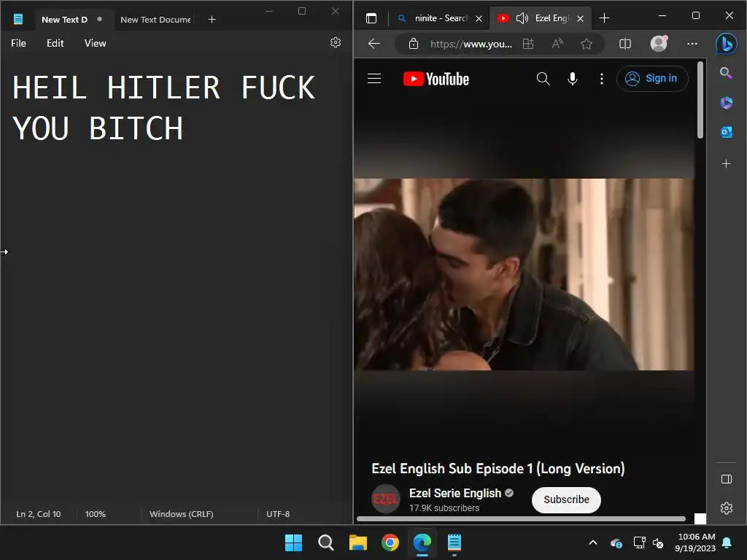Viewport: 747px width, 560px height.
Task: Open the Edge profile avatar
Action: coord(659,44)
